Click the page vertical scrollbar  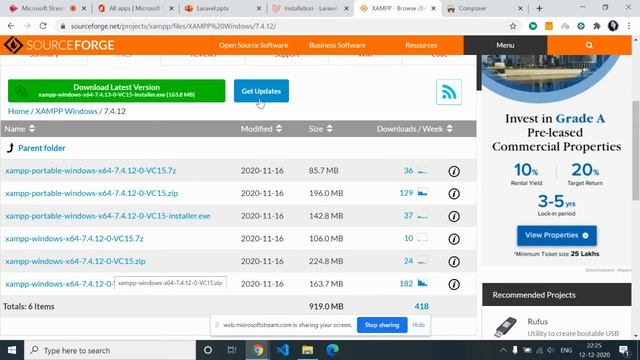click(x=636, y=151)
